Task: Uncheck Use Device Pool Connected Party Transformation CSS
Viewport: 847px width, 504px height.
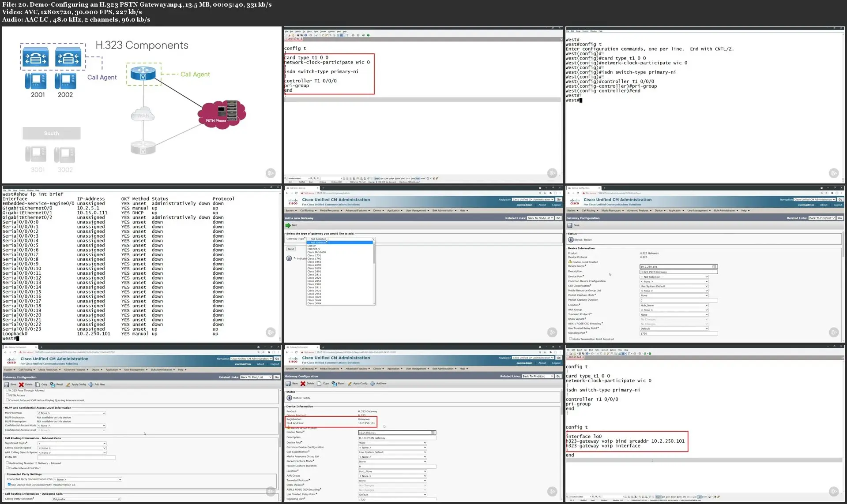Action: pos(9,484)
